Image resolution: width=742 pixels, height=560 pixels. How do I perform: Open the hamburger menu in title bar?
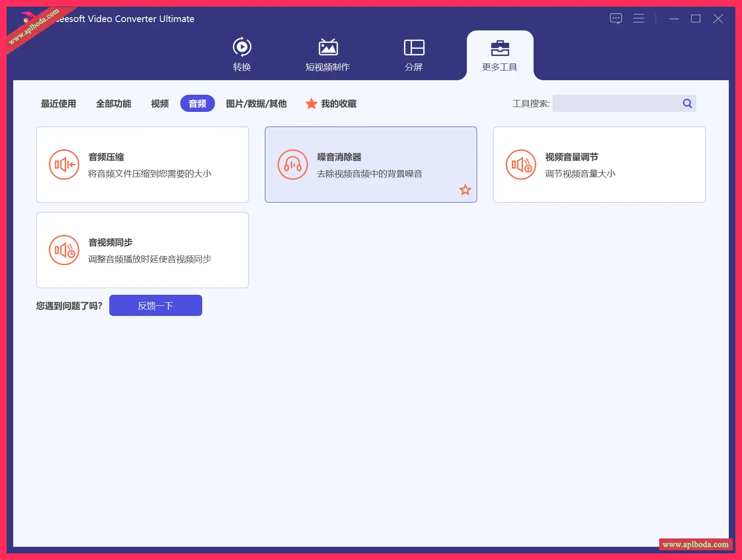638,19
